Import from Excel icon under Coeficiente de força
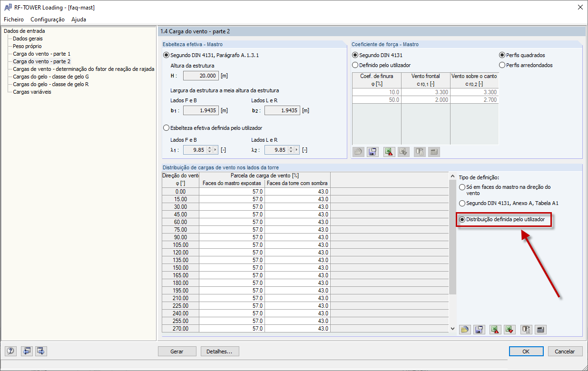Image resolution: width=588 pixels, height=371 pixels. tap(403, 152)
